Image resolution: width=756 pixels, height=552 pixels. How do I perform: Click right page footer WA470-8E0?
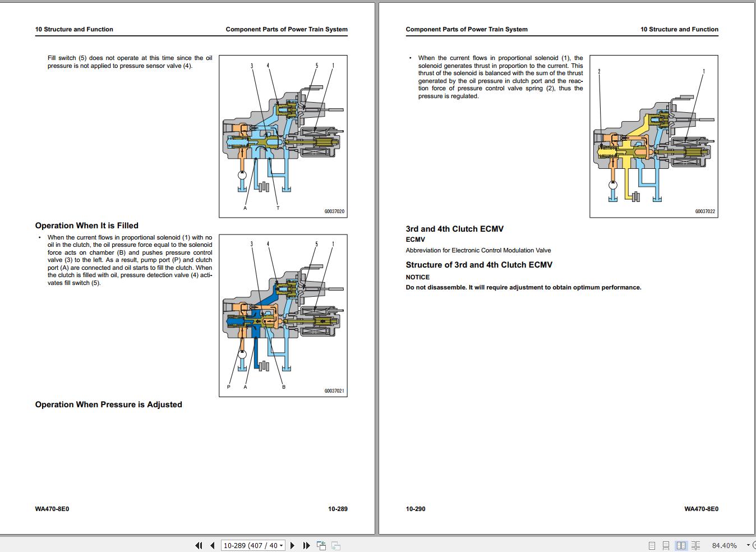(x=702, y=509)
